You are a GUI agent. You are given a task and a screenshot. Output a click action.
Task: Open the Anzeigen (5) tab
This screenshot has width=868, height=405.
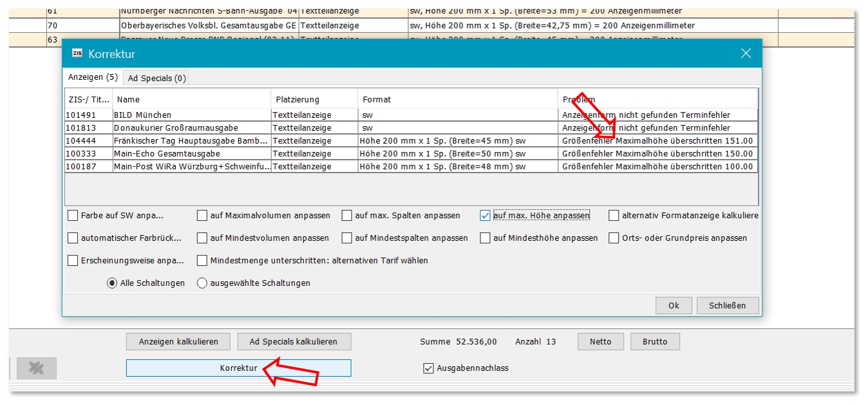93,77
